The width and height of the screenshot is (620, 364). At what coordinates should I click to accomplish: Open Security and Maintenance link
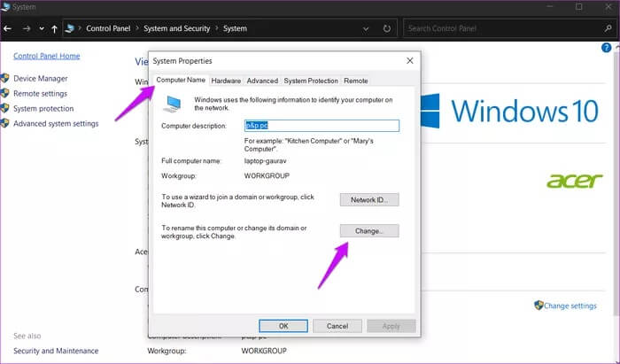coord(56,351)
